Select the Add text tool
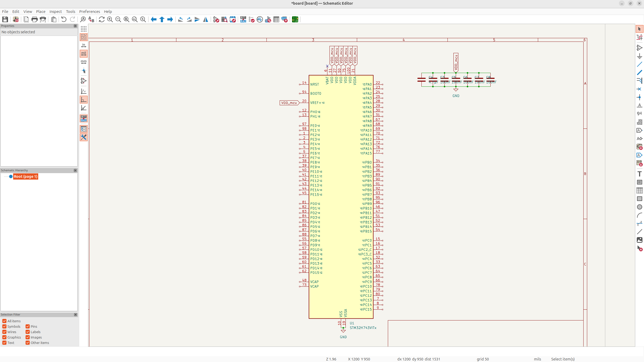The width and height of the screenshot is (644, 362). pyautogui.click(x=639, y=174)
